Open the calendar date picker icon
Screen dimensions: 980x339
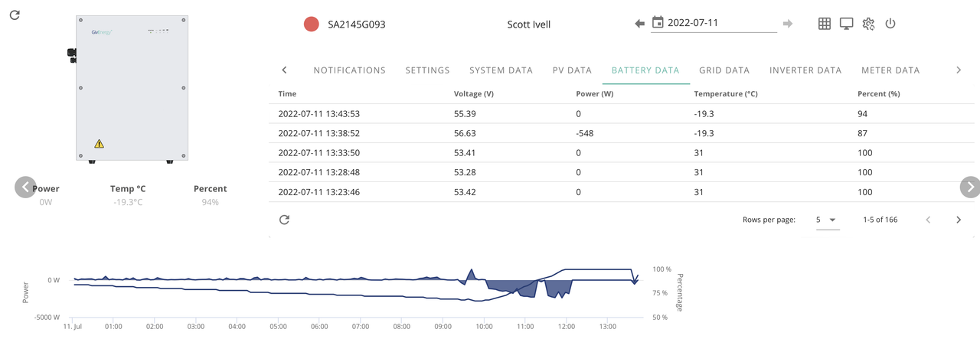click(x=658, y=23)
